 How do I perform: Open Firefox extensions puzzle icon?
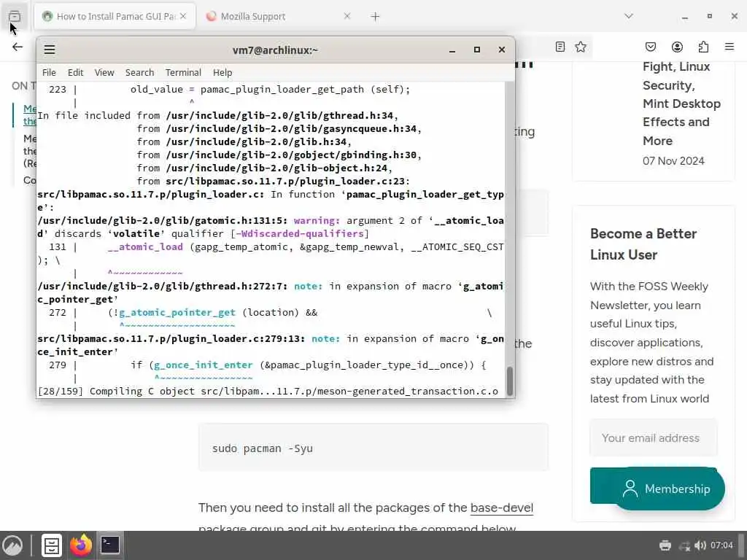tap(704, 47)
